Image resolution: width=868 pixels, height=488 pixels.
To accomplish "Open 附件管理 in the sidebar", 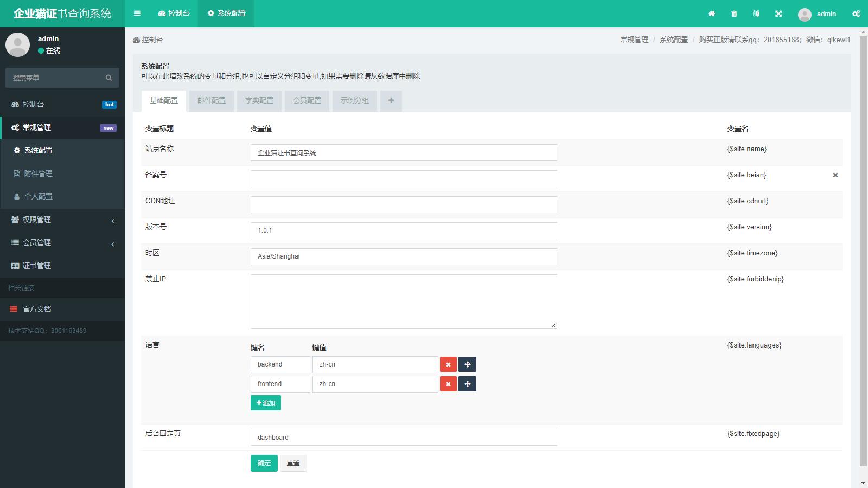I will [39, 174].
